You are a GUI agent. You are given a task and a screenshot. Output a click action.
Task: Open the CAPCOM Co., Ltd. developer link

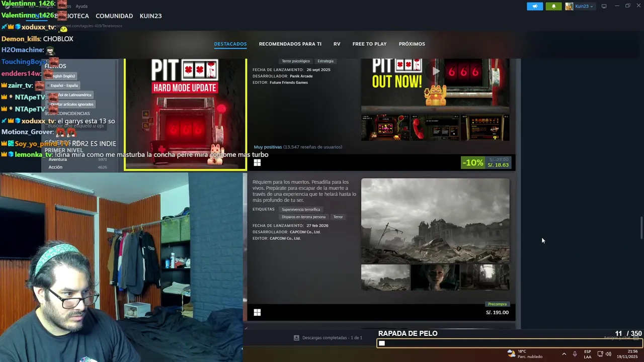point(305,232)
